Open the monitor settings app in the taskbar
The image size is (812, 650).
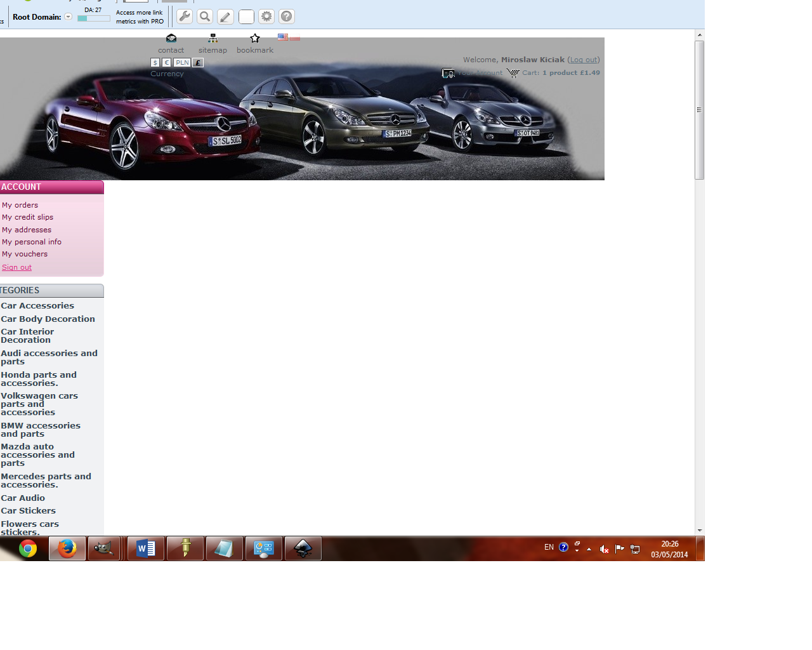pos(264,548)
